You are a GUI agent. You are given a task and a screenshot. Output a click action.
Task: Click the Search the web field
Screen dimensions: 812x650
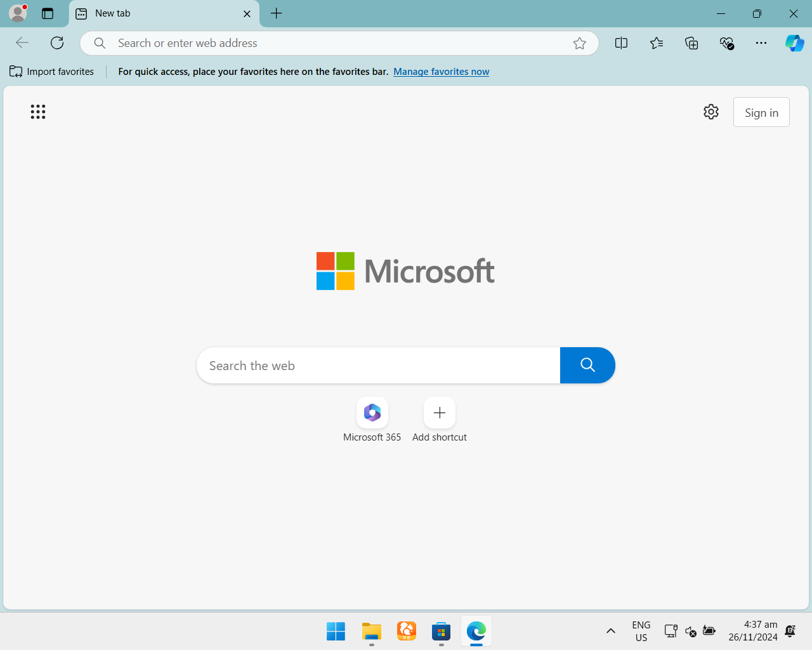379,365
